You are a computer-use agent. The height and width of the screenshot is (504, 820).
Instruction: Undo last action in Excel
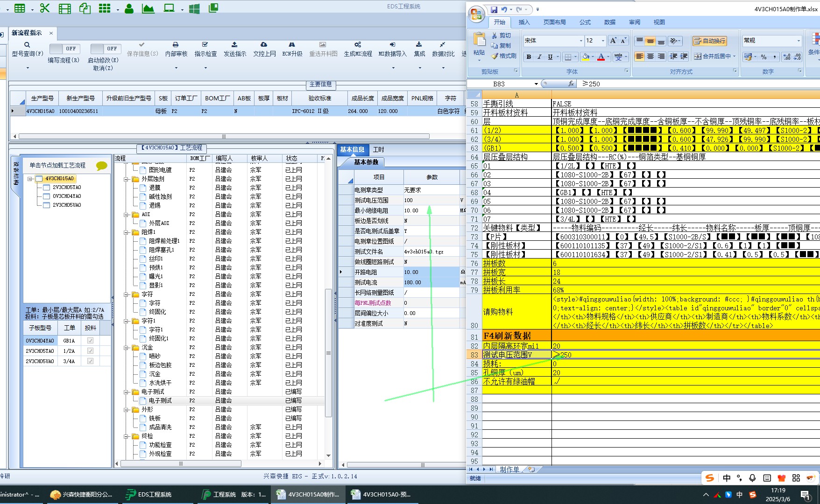[504, 9]
